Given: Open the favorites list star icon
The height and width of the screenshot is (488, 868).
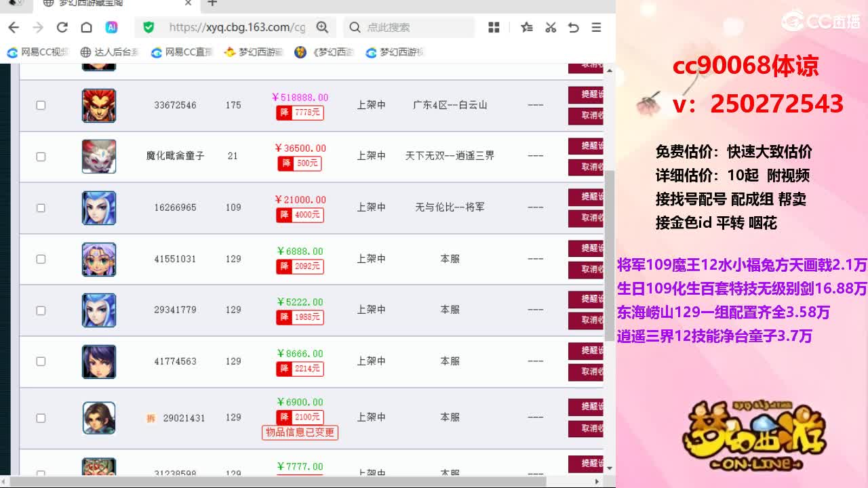Looking at the screenshot, I should coord(526,27).
